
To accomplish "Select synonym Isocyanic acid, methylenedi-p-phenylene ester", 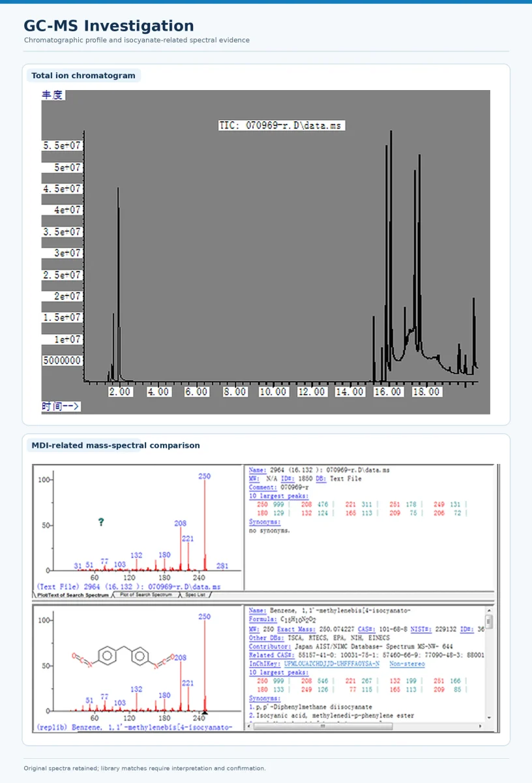I will coord(331,716).
